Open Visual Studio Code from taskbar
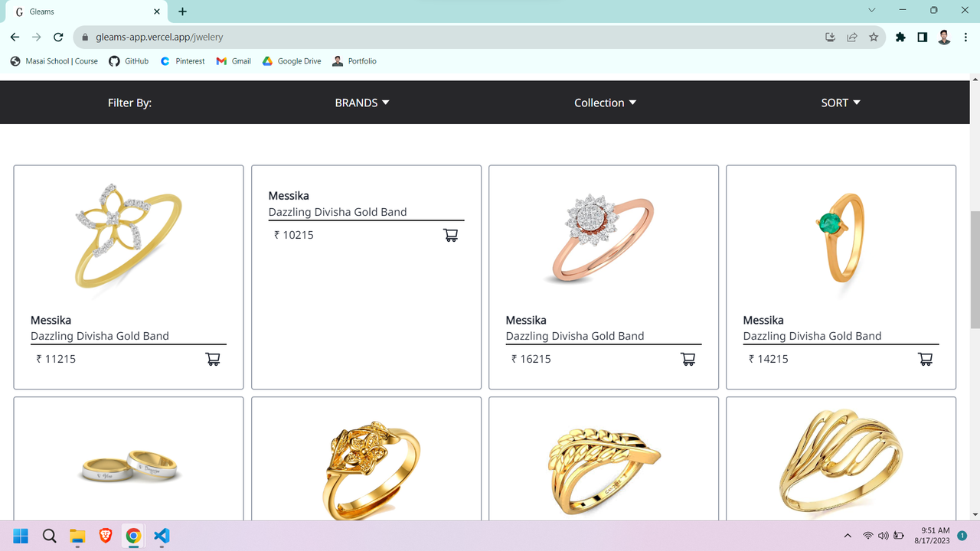 tap(162, 536)
